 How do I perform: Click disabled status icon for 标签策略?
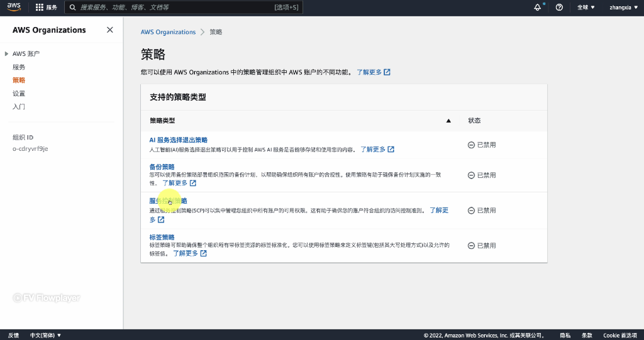[471, 246]
